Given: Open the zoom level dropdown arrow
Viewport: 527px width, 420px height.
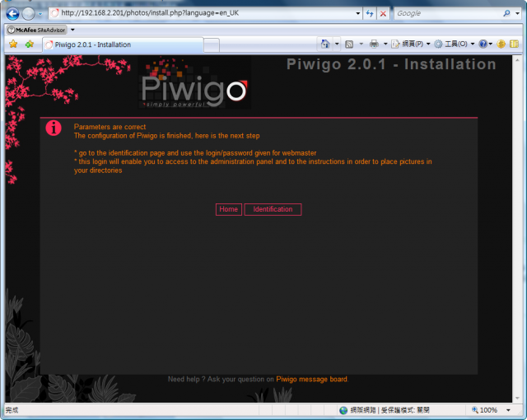Looking at the screenshot, I should tap(508, 410).
